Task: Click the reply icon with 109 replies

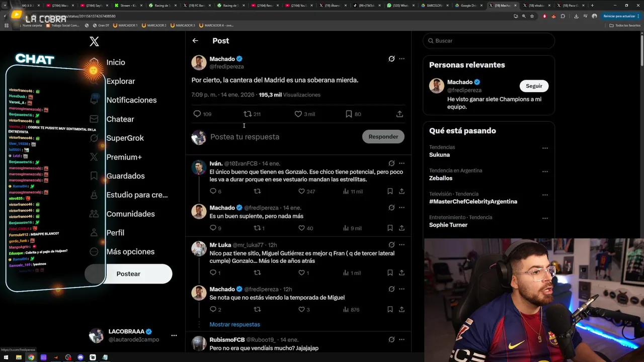Action: 197,114
